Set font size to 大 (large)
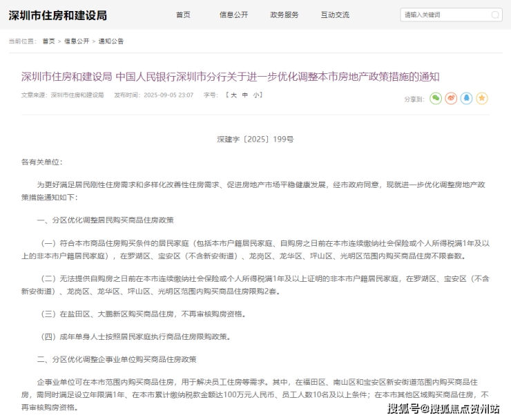Image resolution: width=511 pixels, height=420 pixels. coord(234,95)
